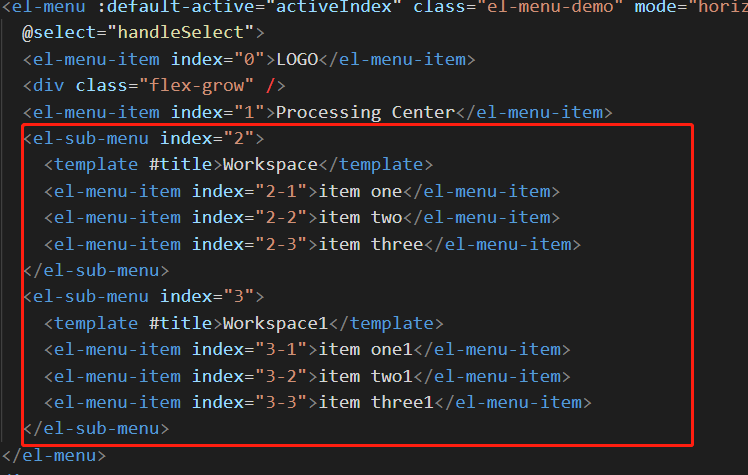Click the Workspace template title text

(x=270, y=165)
